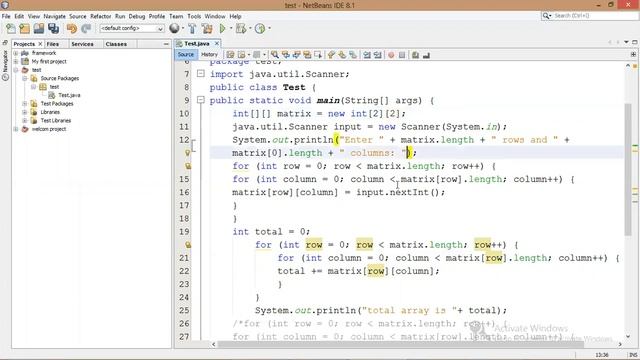The image size is (640, 360).
Task: Click the Clean and Build Project icon
Action: click(x=207, y=28)
